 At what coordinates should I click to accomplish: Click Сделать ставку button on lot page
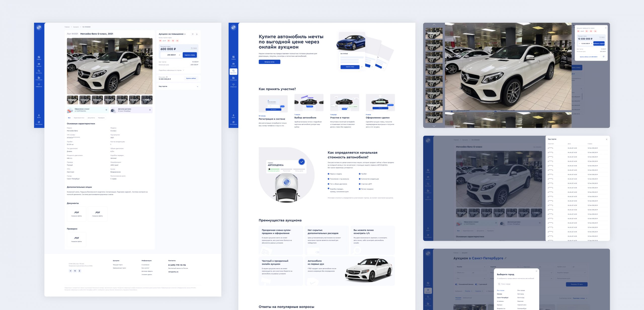190,55
